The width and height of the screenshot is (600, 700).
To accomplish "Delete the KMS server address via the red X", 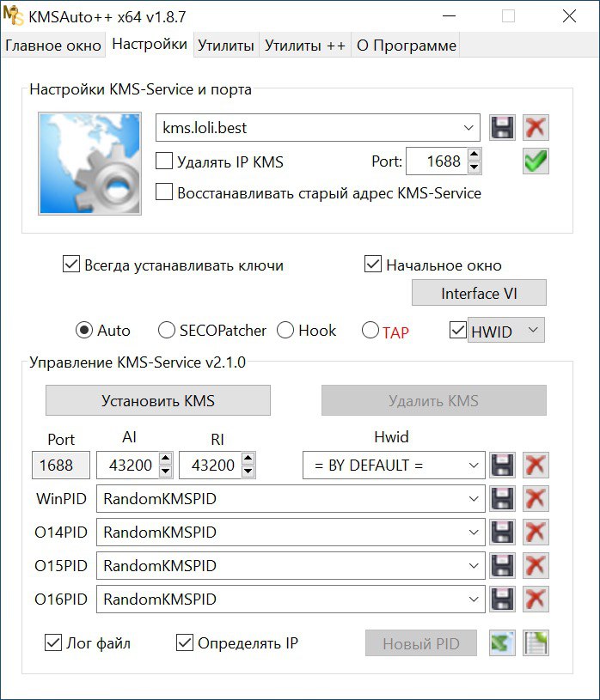I will 536,128.
